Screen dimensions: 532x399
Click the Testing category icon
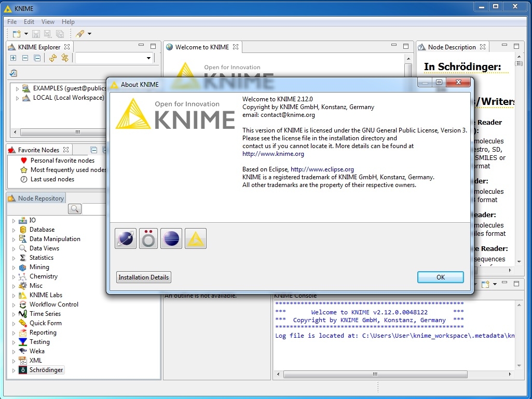(x=23, y=342)
